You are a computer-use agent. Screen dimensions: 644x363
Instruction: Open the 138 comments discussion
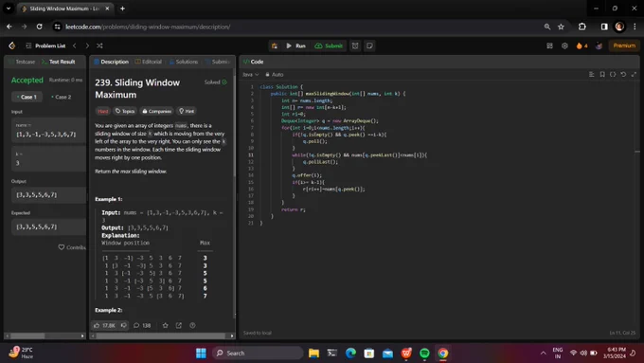coord(142,325)
